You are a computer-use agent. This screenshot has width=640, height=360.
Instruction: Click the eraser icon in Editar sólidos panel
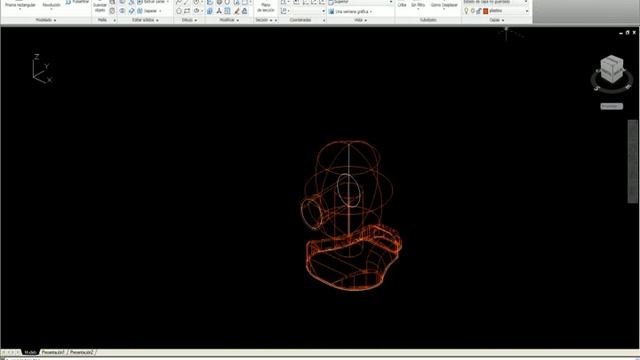click(131, 11)
